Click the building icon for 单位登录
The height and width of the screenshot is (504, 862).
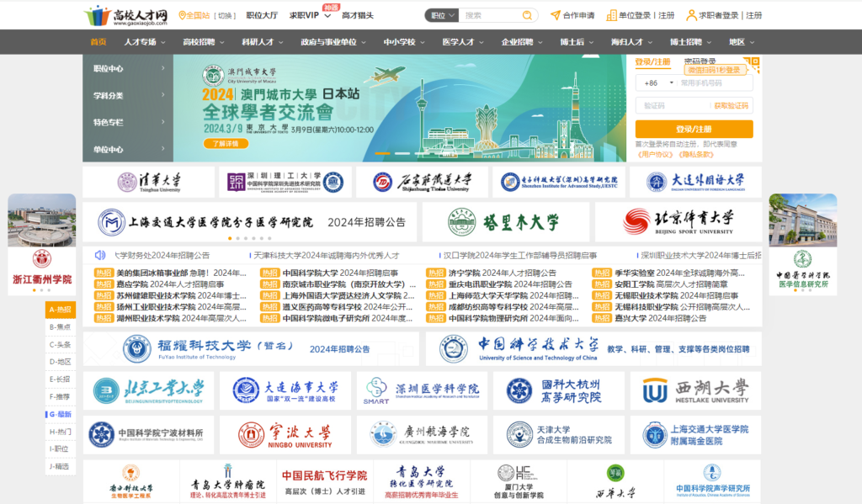(611, 15)
